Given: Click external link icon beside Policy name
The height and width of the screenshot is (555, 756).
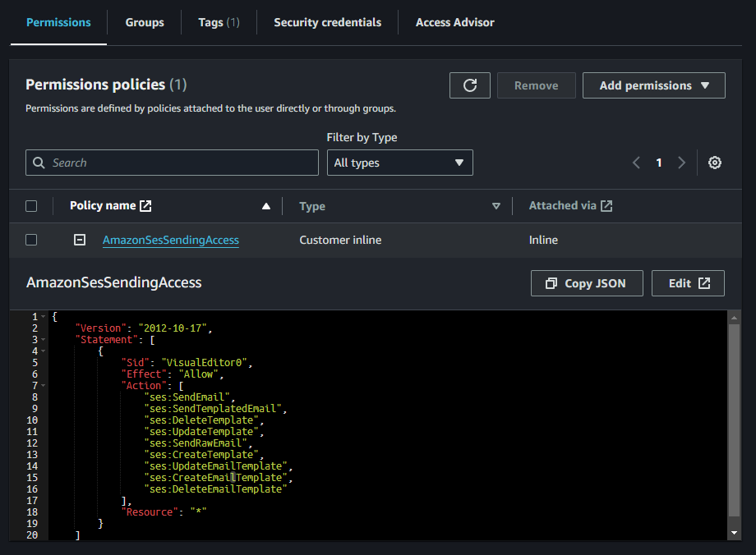Looking at the screenshot, I should point(145,206).
